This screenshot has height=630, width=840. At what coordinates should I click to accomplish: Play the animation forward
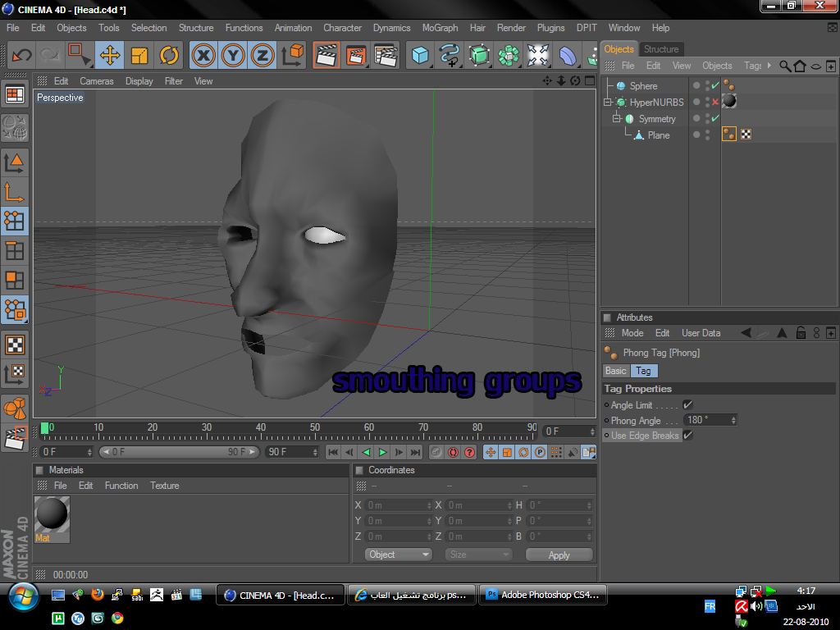click(382, 452)
